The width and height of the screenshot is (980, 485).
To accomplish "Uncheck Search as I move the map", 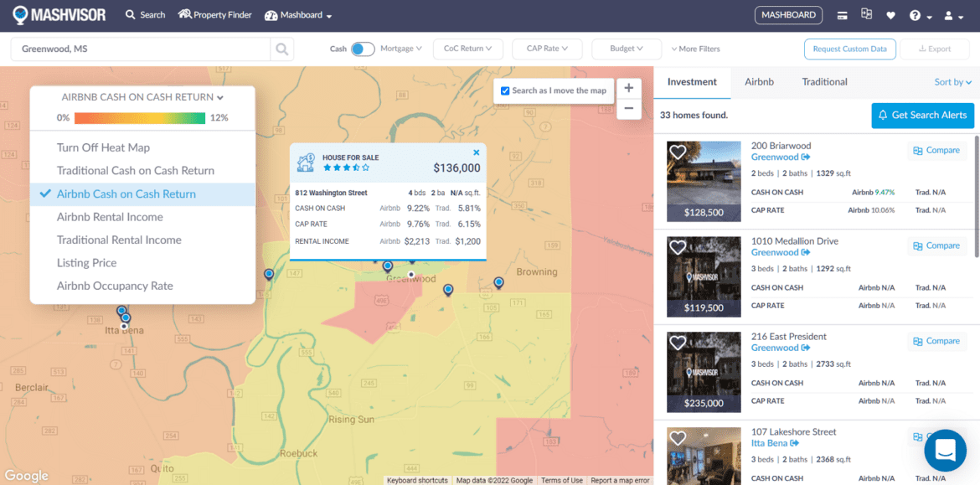I will point(505,90).
